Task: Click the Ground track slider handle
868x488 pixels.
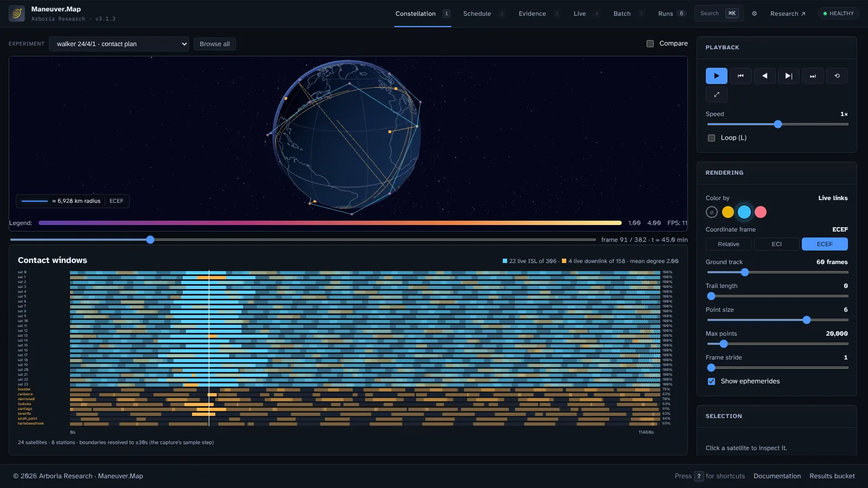Action: click(745, 272)
